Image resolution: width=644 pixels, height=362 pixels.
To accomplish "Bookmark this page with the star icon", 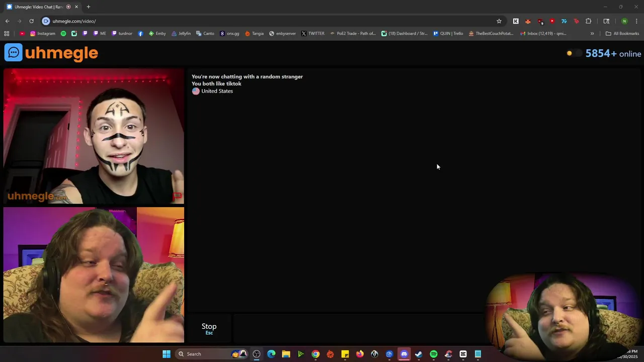I will 499,21.
